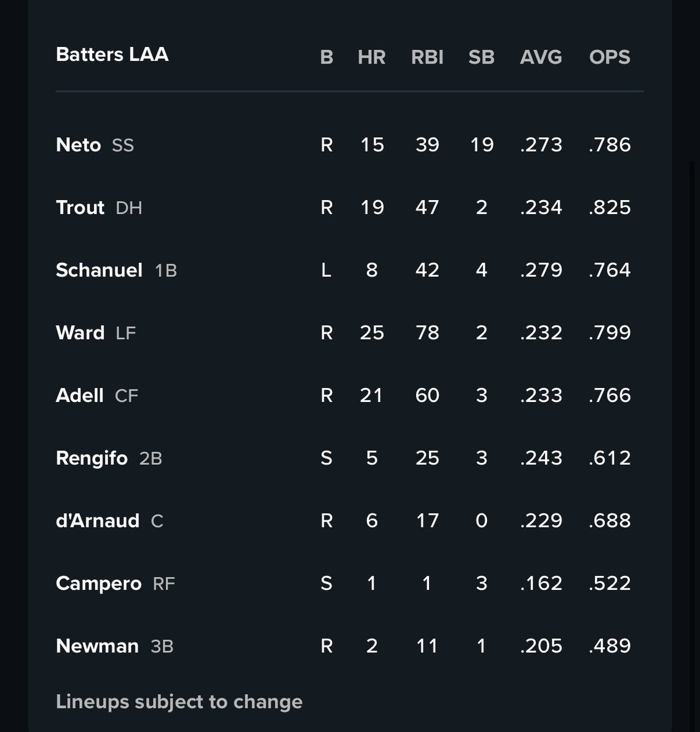Click the AVG column header
Image resolution: width=700 pixels, height=732 pixels.
click(541, 57)
